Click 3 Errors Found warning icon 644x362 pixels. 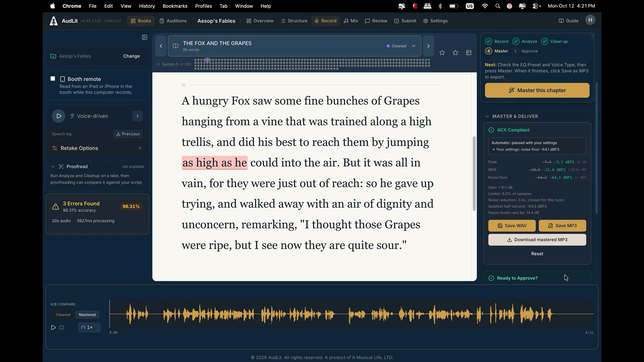[56, 206]
